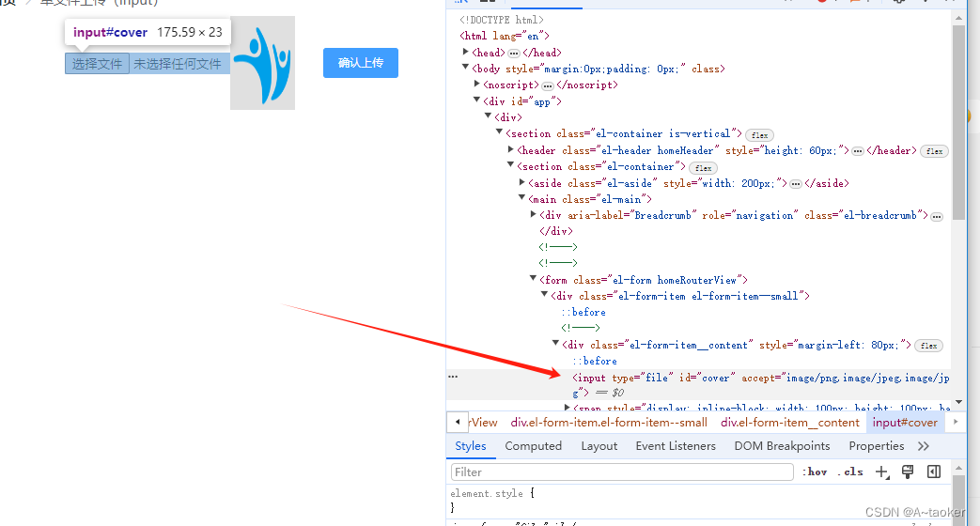The height and width of the screenshot is (526, 980).
Task: Collapse the el-form-item__content div node
Action: 555,343
